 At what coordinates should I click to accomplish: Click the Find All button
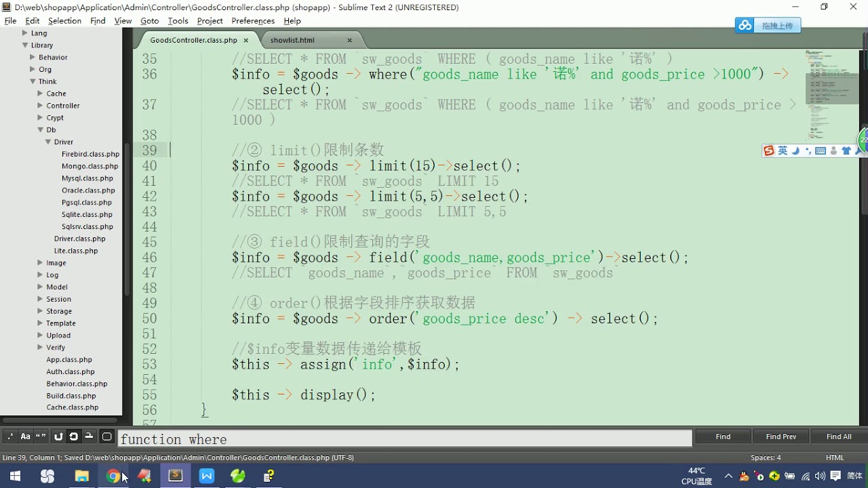(839, 436)
